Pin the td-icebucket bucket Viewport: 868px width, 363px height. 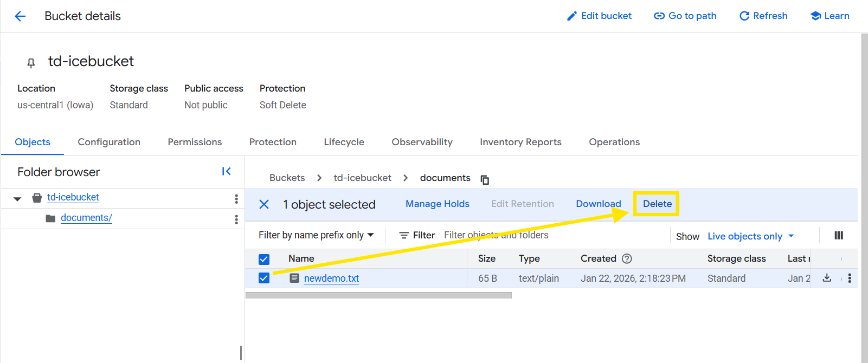coord(31,63)
